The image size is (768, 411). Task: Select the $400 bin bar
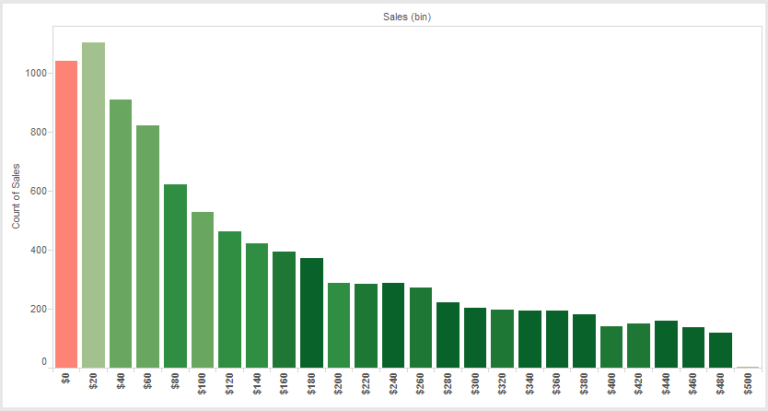click(611, 347)
